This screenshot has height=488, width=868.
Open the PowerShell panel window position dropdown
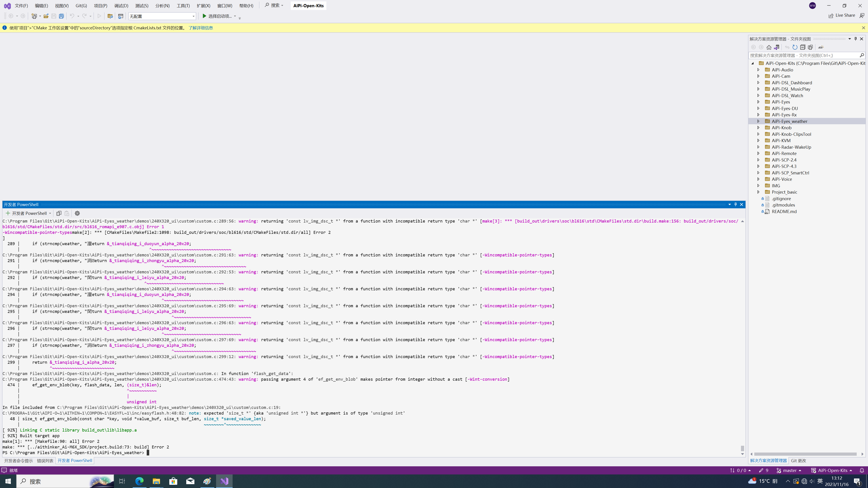729,204
